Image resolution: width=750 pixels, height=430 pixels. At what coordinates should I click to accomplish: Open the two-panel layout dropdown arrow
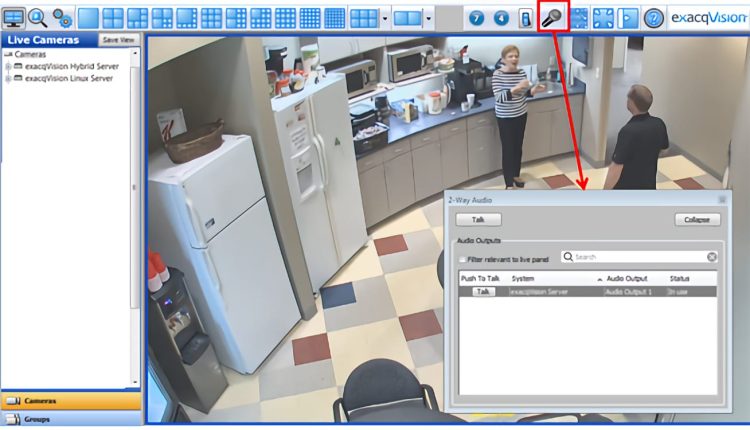click(x=429, y=19)
